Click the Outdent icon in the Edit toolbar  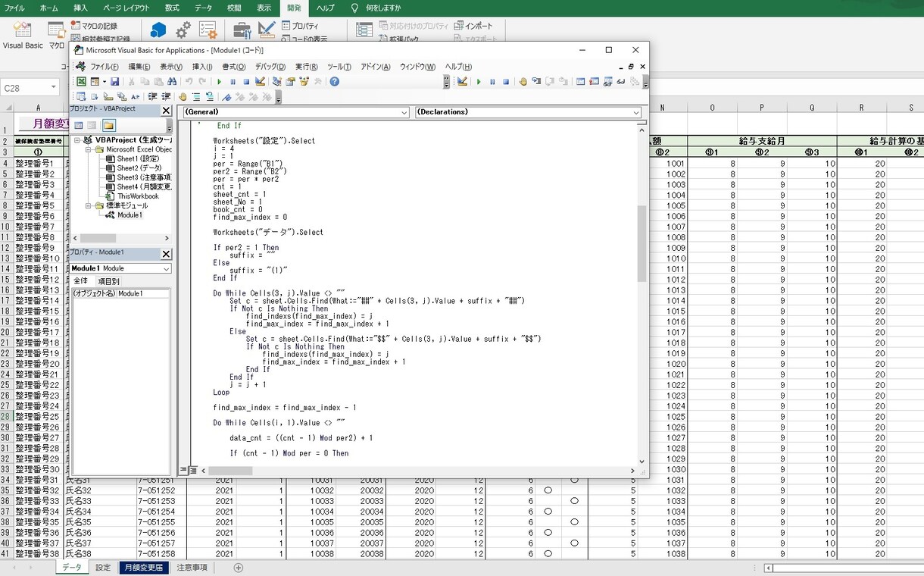(166, 96)
